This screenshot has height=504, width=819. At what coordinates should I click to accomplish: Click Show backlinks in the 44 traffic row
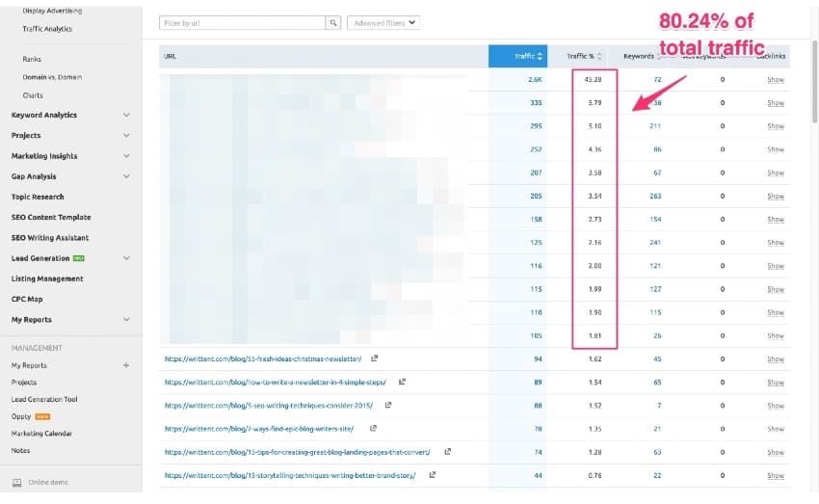775,475
